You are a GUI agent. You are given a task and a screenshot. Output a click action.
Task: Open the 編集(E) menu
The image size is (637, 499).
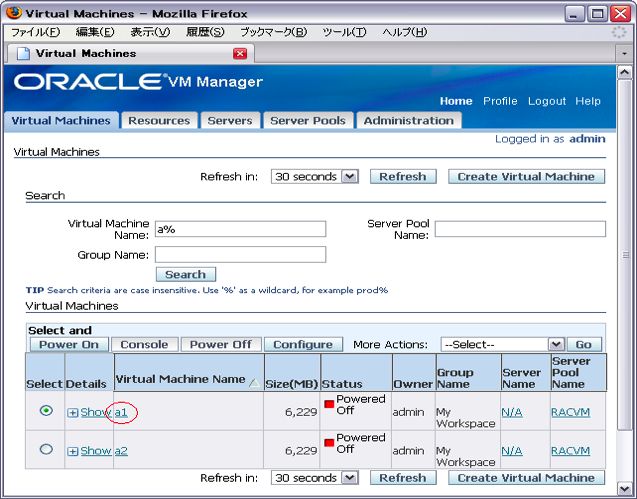click(95, 32)
